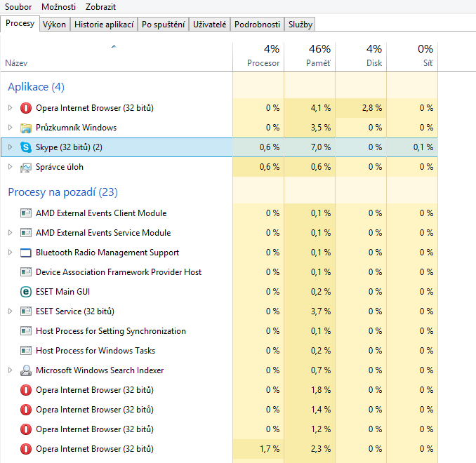Image resolution: width=476 pixels, height=463 pixels.
Task: Open the Po spuštění tab
Action: 163,25
